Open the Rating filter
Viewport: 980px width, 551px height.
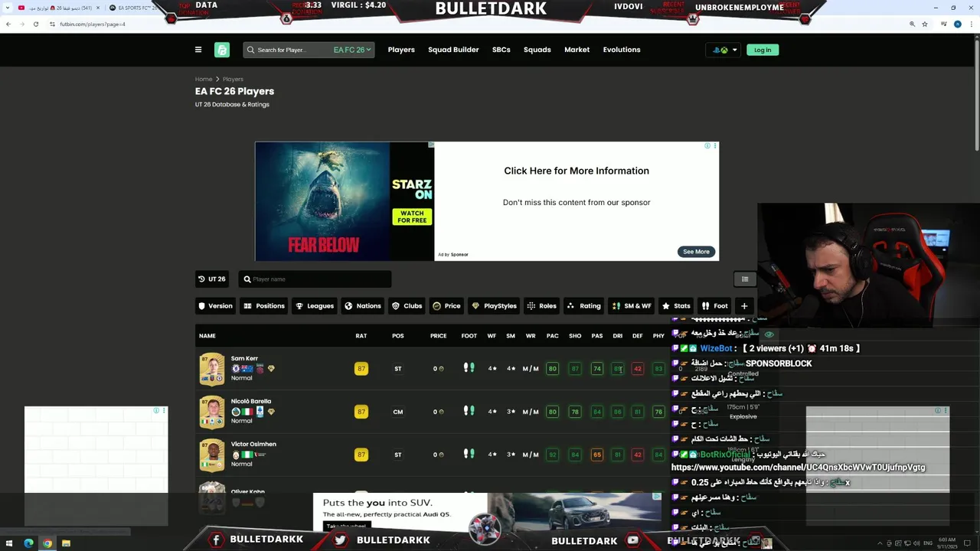tap(584, 306)
